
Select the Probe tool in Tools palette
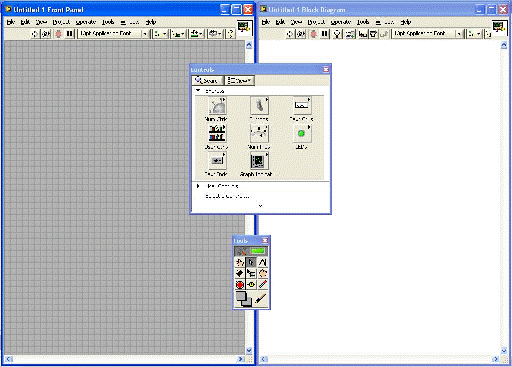click(x=251, y=284)
